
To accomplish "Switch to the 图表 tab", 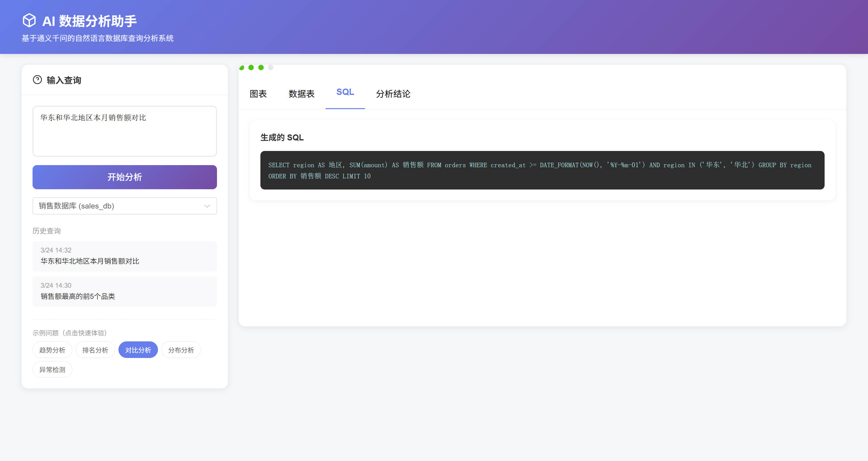I will click(x=258, y=94).
